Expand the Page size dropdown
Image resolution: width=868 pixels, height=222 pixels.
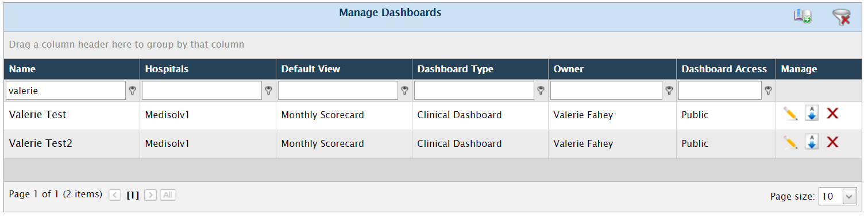click(x=849, y=196)
